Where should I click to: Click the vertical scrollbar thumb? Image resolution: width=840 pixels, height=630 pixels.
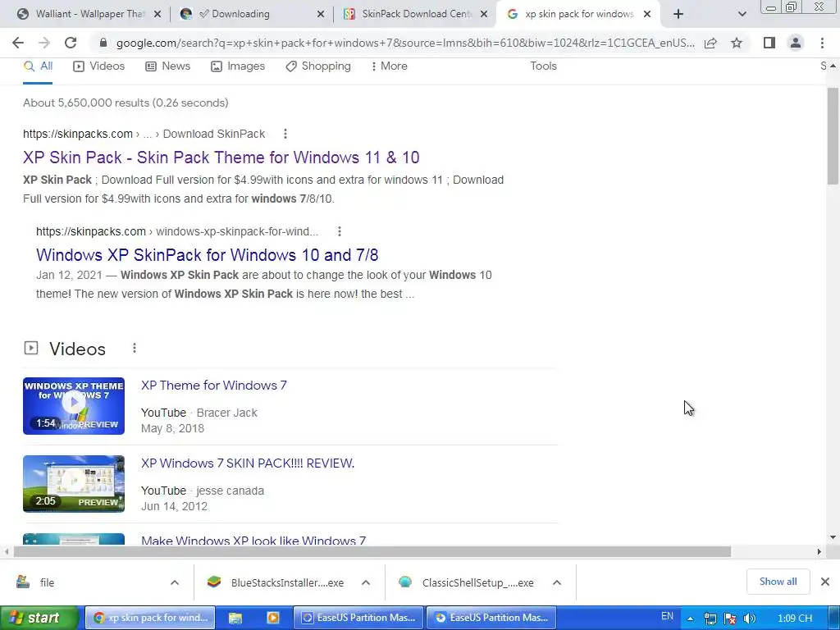pos(833,137)
